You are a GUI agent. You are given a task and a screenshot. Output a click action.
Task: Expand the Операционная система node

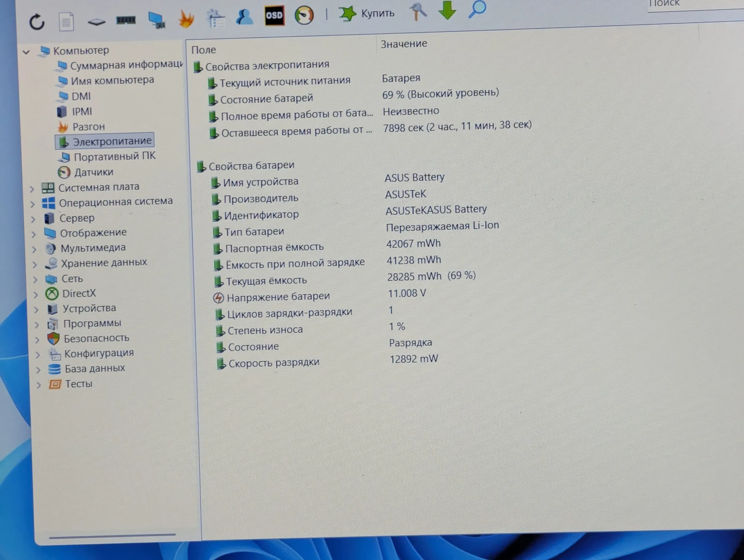click(x=33, y=204)
